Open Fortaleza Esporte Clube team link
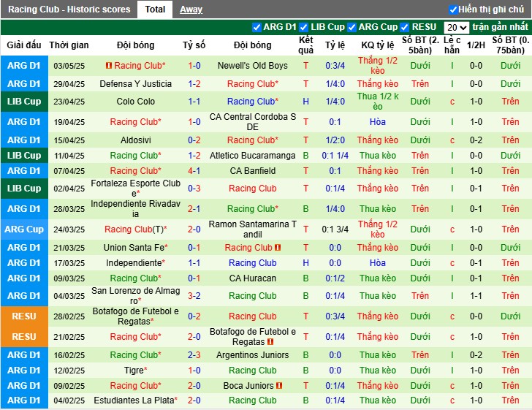 click(x=135, y=189)
